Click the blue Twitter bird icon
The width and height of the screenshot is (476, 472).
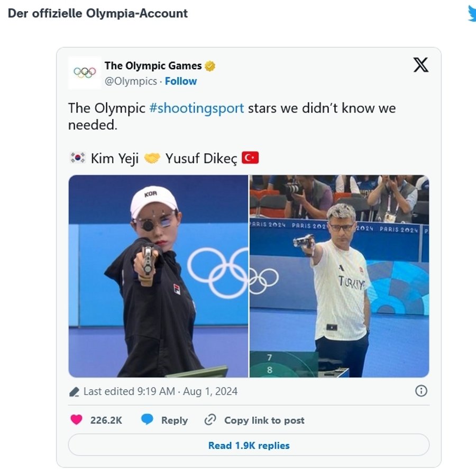point(472,14)
